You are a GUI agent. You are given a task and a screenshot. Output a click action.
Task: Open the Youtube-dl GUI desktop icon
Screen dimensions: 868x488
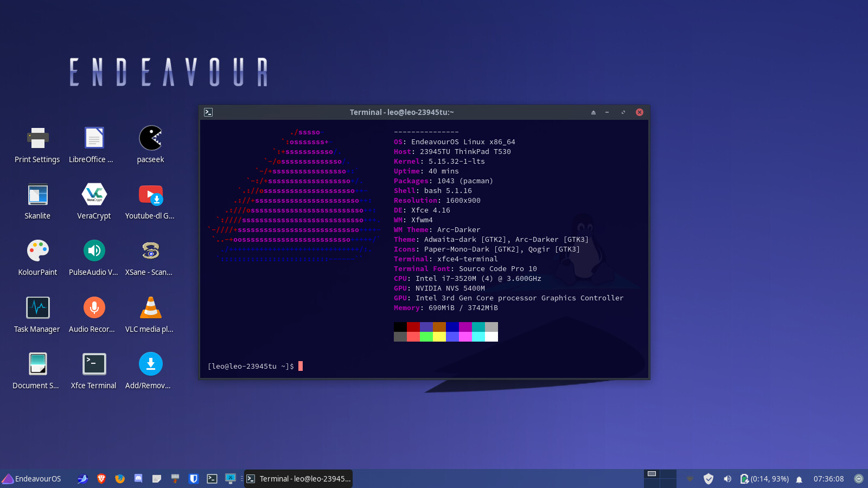150,201
